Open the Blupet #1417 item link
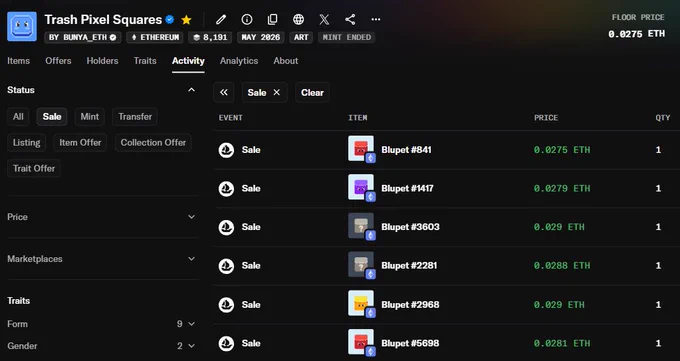680x361 pixels. pyautogui.click(x=407, y=189)
